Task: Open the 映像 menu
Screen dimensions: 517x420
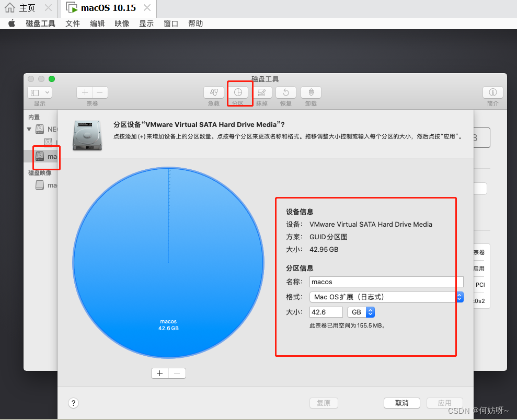Action: (122, 24)
